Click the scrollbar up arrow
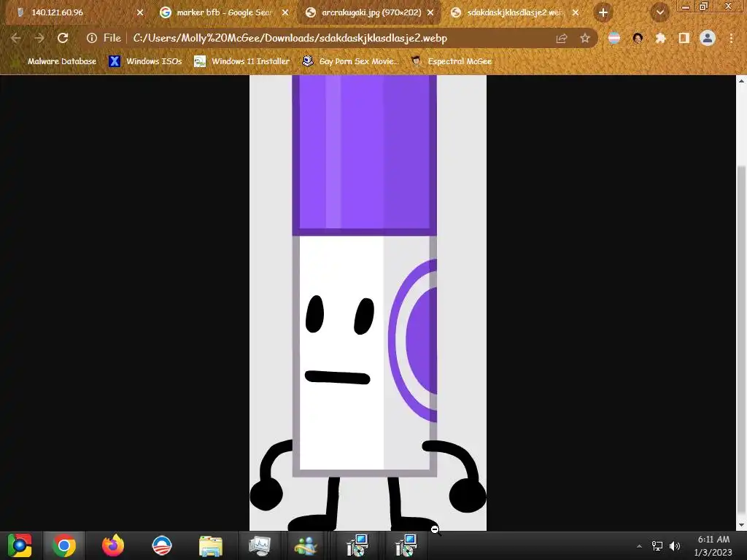 tap(741, 81)
